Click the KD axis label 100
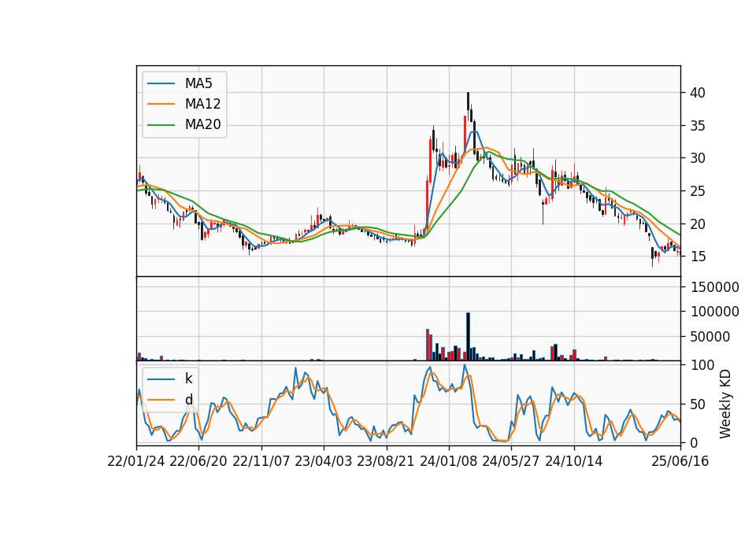This screenshot has width=756, height=543. [x=702, y=365]
